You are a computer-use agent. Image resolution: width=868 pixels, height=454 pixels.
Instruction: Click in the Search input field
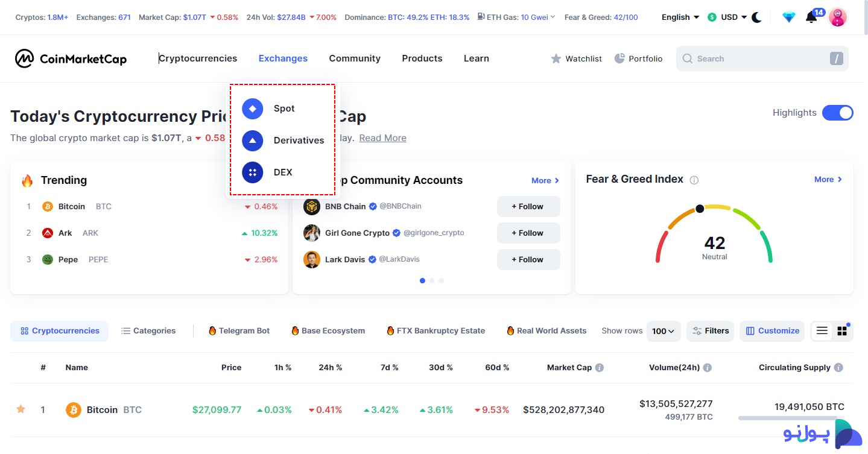pyautogui.click(x=762, y=58)
